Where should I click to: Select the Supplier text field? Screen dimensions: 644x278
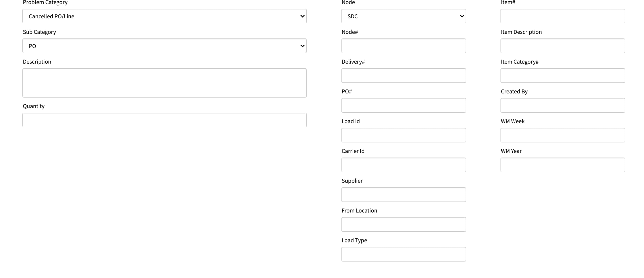click(404, 195)
